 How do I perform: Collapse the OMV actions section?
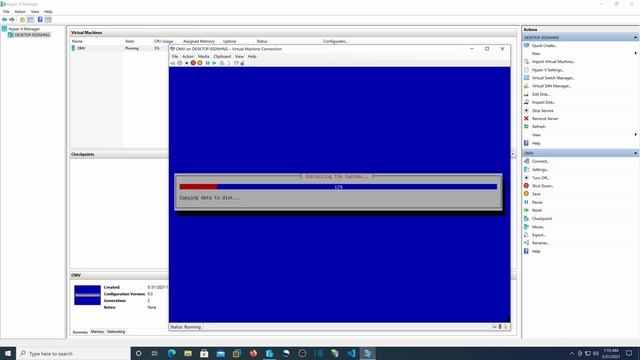pyautogui.click(x=635, y=153)
